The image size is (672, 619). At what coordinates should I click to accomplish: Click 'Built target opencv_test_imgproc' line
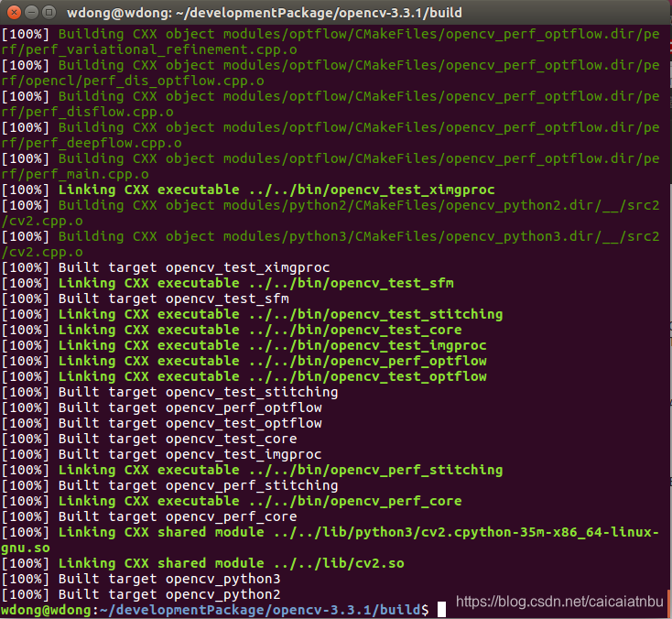click(161, 454)
